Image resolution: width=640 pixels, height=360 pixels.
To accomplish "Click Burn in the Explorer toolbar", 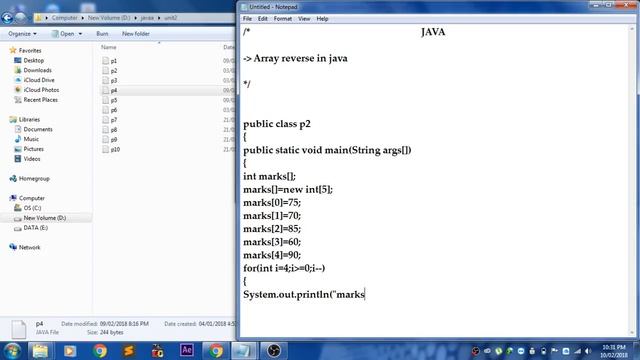I will click(x=102, y=34).
